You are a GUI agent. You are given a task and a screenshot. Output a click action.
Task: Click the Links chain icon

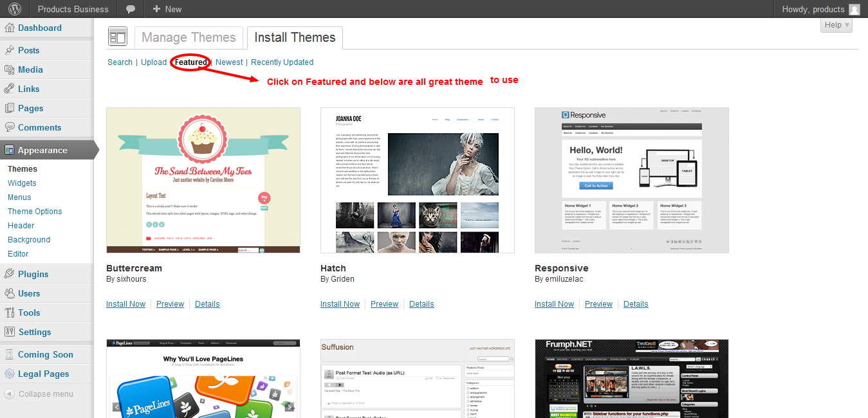coord(10,89)
